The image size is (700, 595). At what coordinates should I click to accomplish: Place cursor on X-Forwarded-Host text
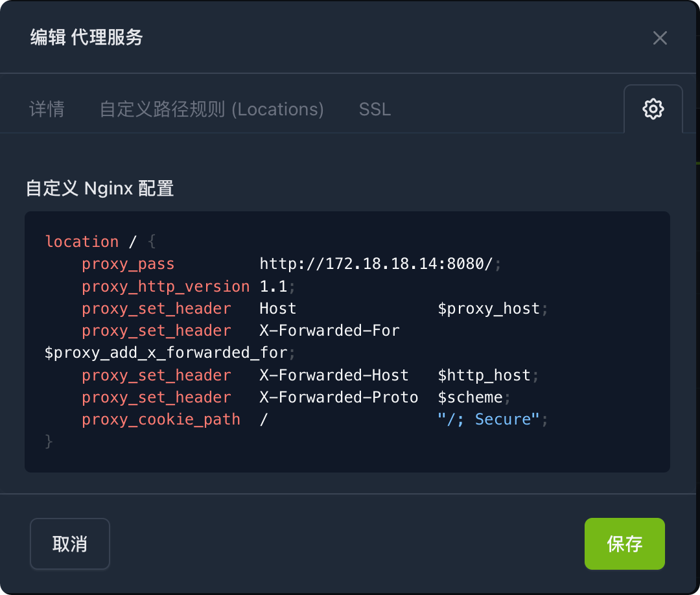334,375
